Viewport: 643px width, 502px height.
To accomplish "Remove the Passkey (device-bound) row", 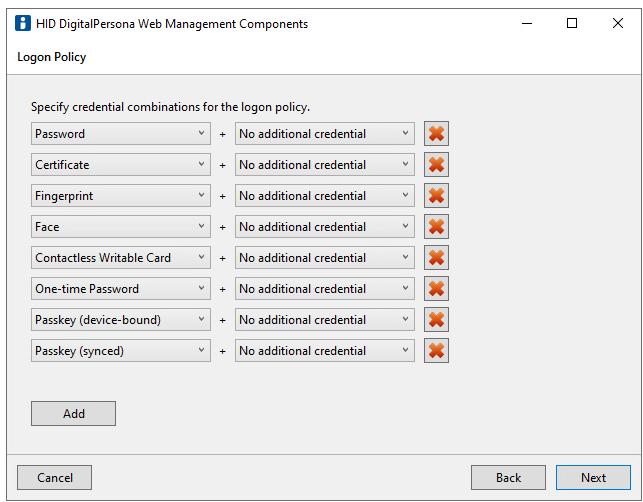I will [436, 320].
